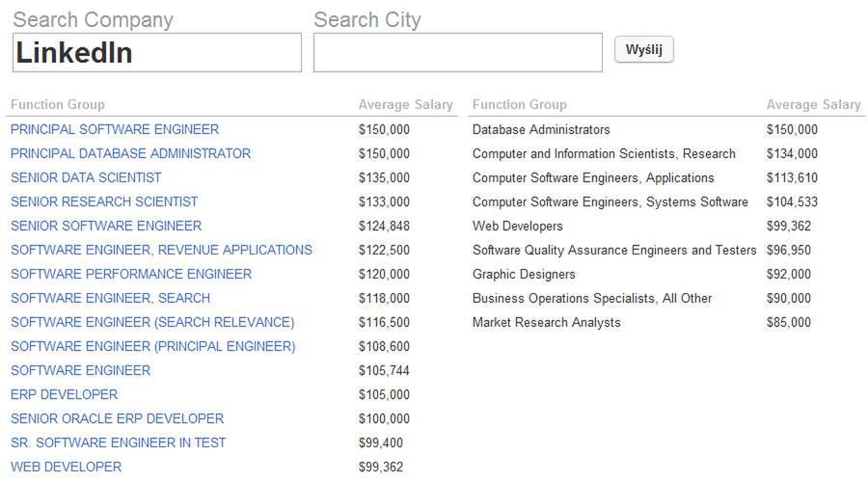This screenshot has width=868, height=482.
Task: Select SENIOR ORACLE ERP DEVELOPER link
Action: (x=117, y=418)
